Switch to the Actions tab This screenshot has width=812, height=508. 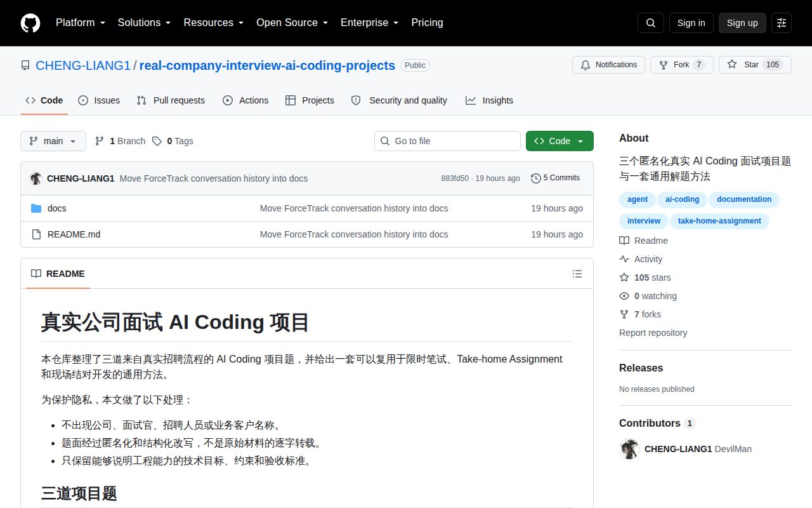246,100
